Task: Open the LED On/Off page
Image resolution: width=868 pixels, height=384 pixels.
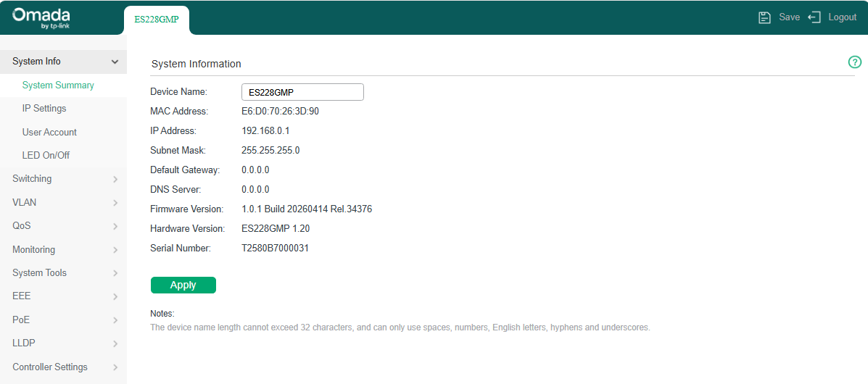Action: click(46, 156)
